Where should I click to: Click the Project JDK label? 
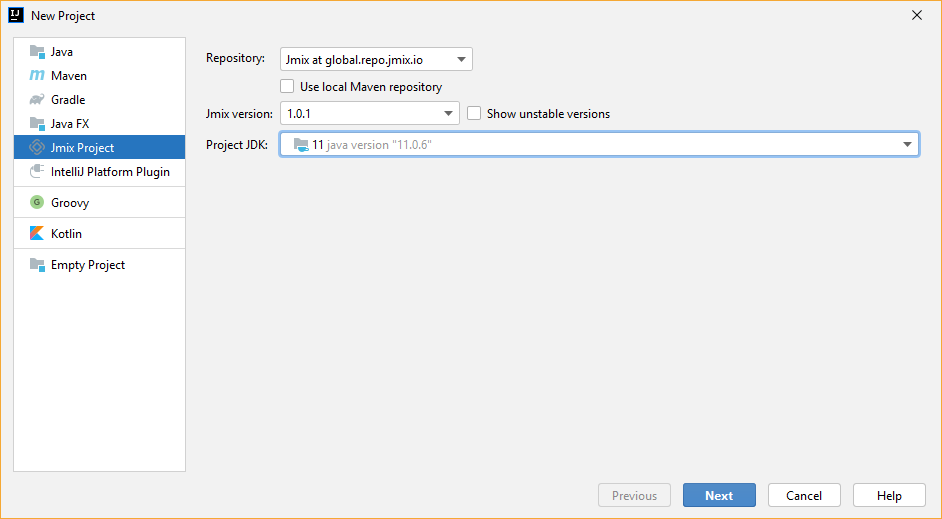(x=237, y=145)
